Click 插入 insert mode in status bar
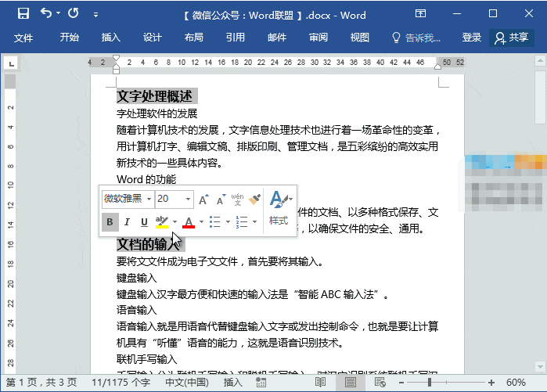This screenshot has height=392, width=547. [x=232, y=383]
